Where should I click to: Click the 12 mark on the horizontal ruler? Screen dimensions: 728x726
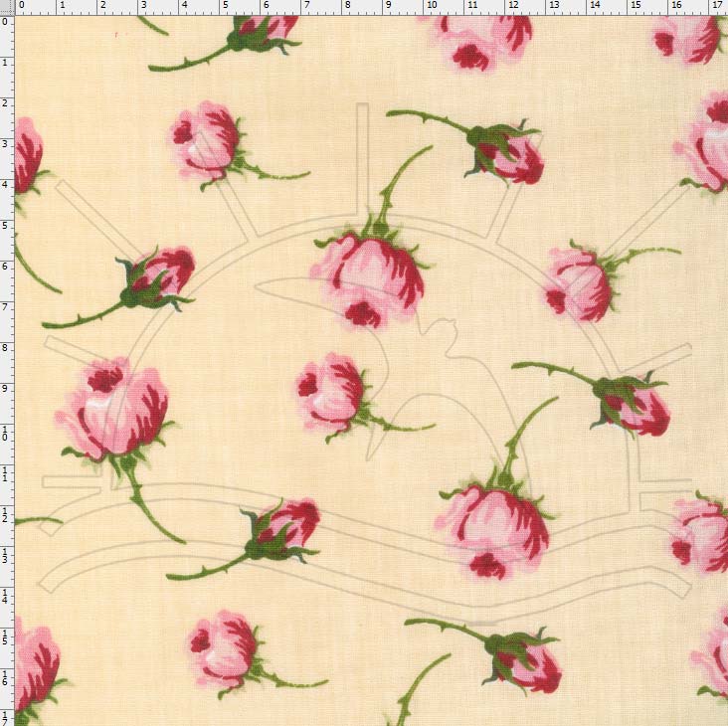point(513,5)
